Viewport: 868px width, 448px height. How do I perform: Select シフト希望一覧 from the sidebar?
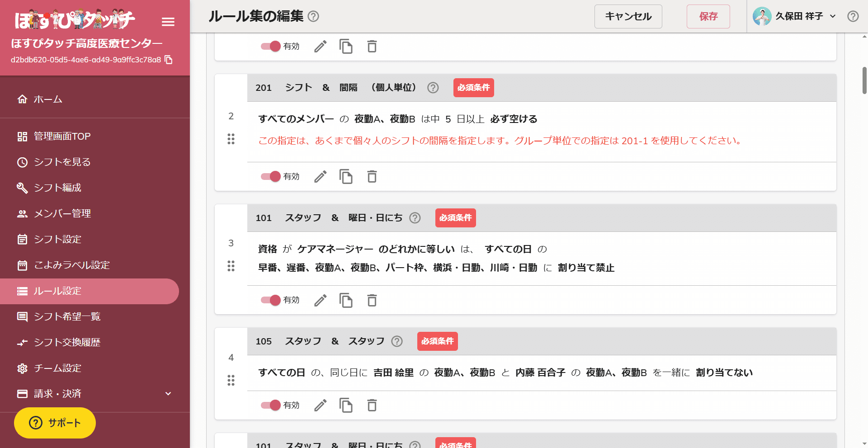[x=67, y=316]
